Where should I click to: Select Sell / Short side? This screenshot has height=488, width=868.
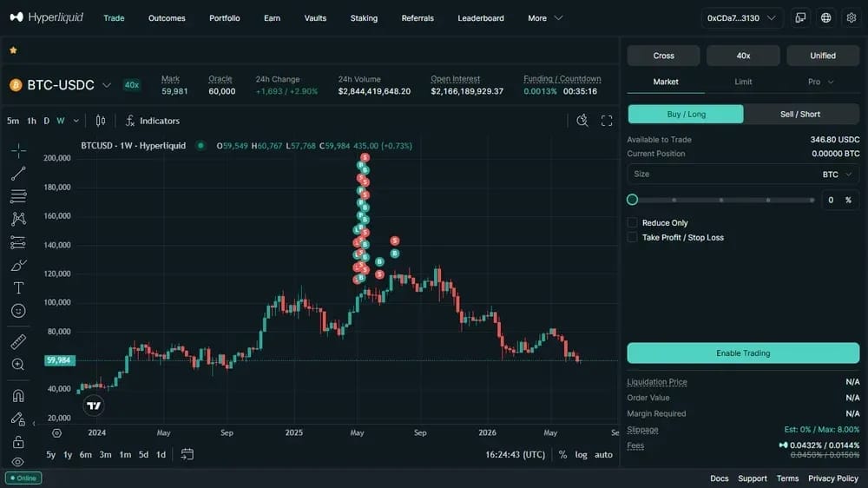click(x=800, y=114)
